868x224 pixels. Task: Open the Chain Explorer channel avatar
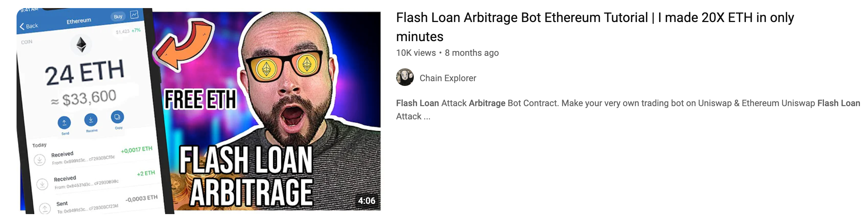(x=405, y=77)
